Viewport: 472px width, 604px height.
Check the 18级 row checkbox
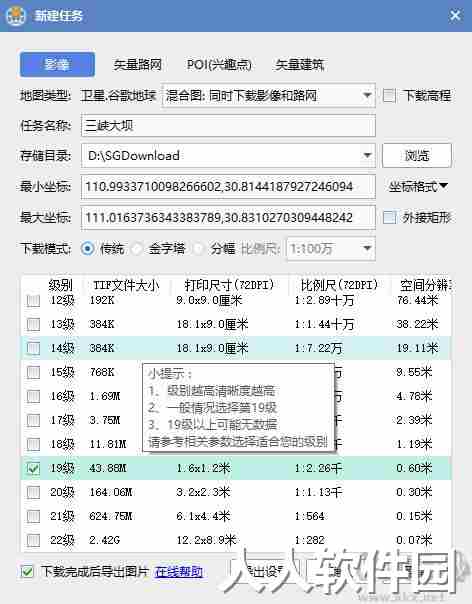(33, 444)
